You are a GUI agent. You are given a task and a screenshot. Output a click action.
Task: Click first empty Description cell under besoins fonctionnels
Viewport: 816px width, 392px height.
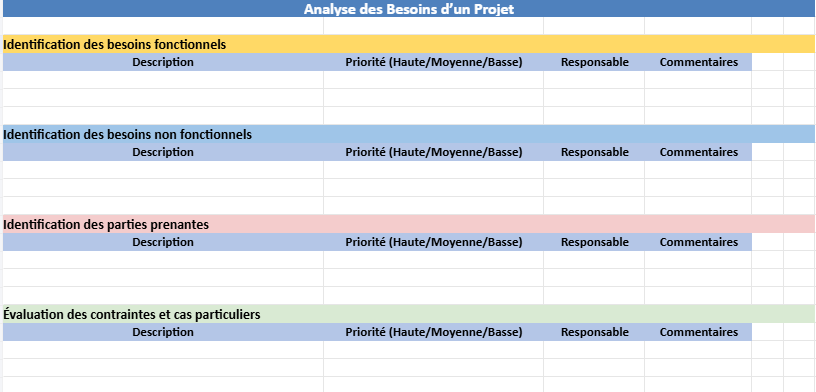(x=163, y=80)
